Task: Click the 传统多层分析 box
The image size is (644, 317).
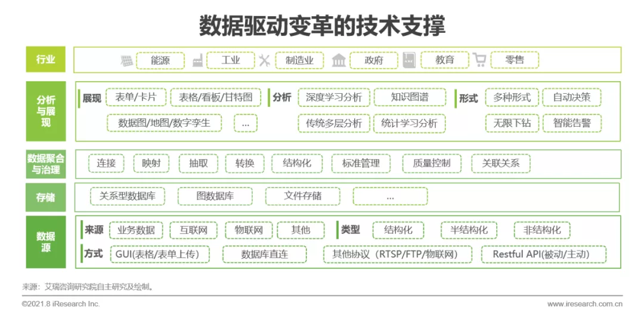Action: pos(334,123)
